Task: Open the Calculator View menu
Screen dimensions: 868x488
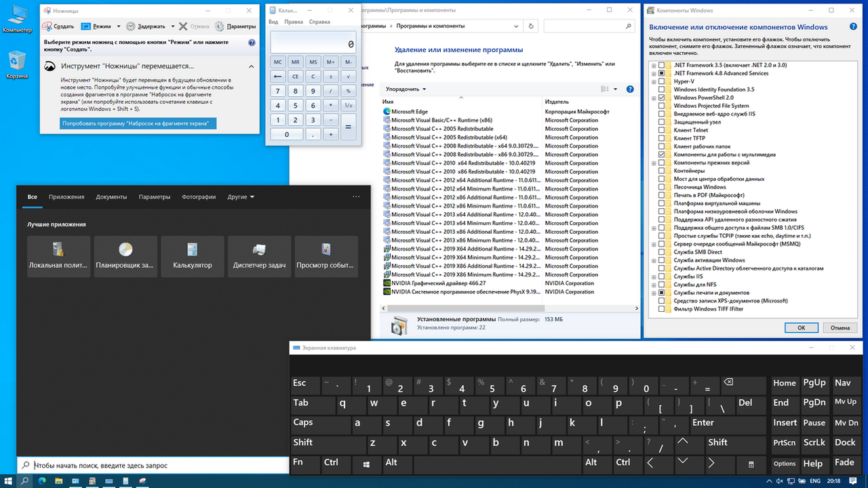Action: pos(273,22)
